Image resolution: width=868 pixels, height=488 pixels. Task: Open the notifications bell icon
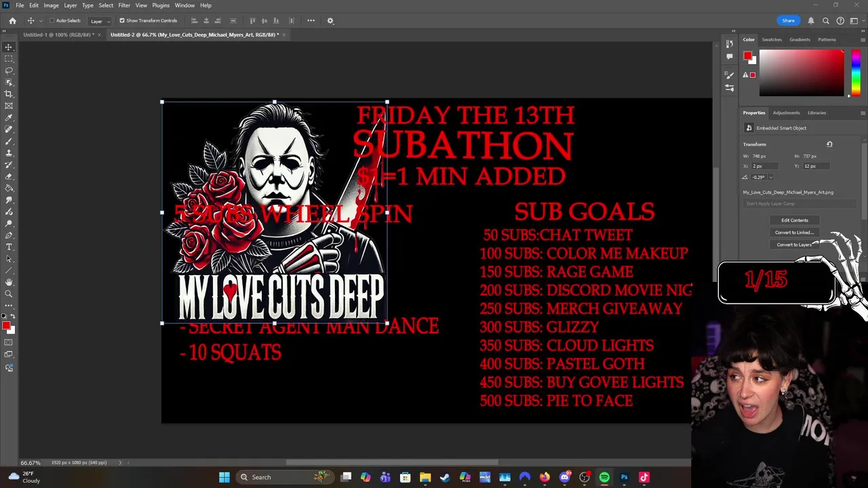(x=811, y=20)
